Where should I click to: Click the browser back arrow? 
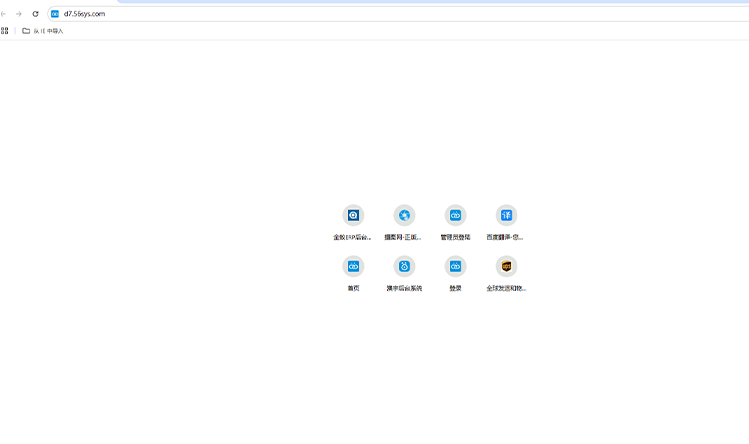click(5, 14)
